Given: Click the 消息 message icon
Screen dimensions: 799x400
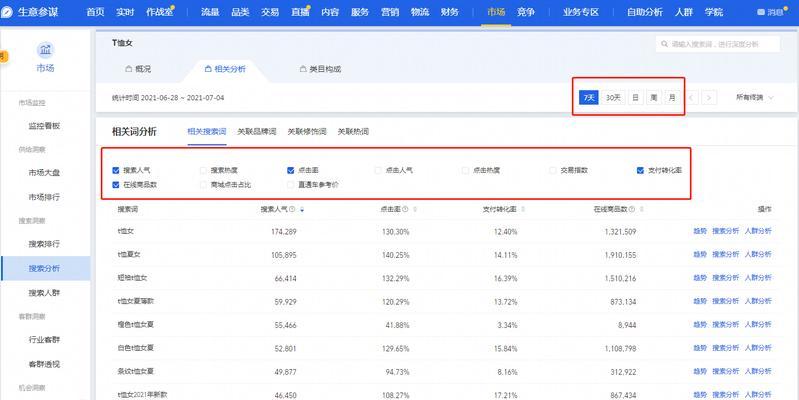Looking at the screenshot, I should pyautogui.click(x=761, y=12).
